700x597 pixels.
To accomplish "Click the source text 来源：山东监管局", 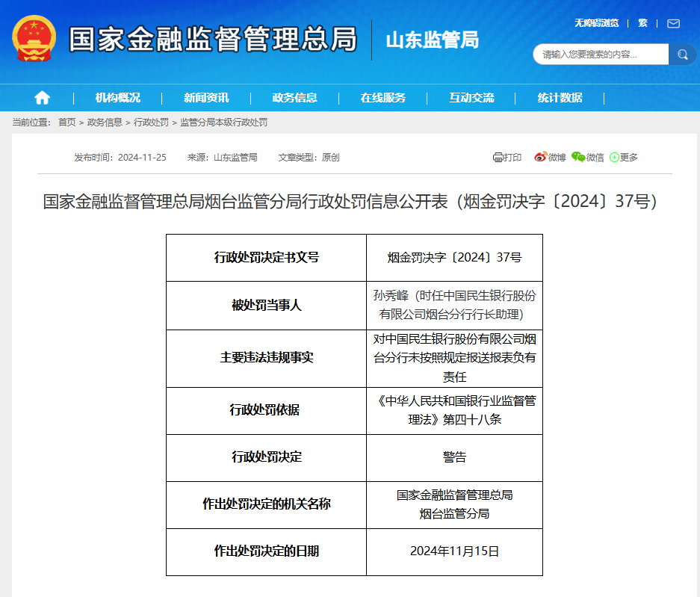I will click(223, 157).
